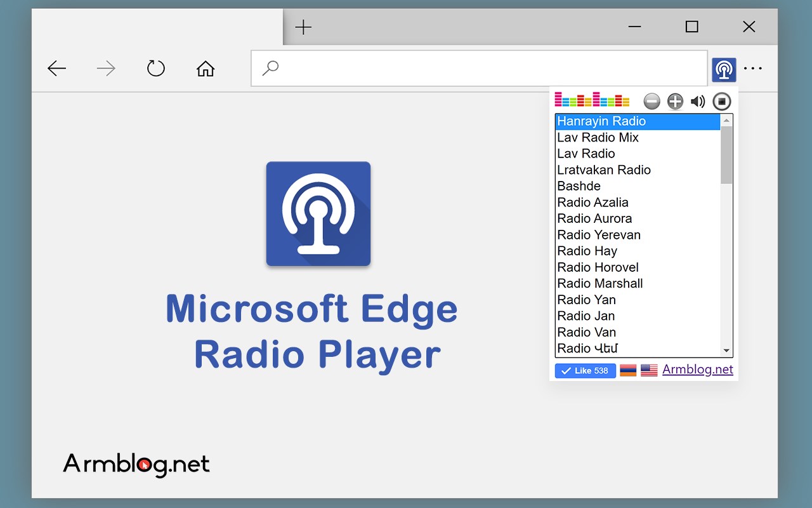Viewport: 812px width, 508px height.
Task: Click the station list scroll down arrow
Action: tap(727, 351)
